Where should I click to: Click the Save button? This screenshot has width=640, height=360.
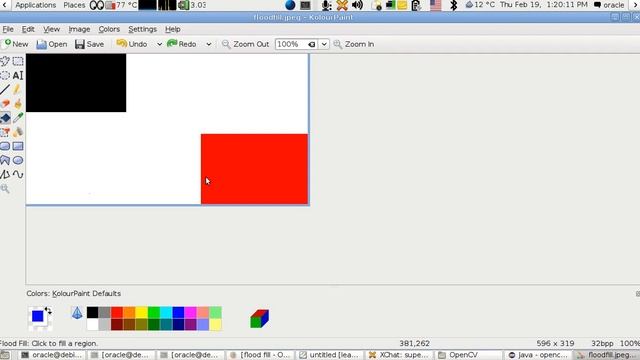click(89, 44)
